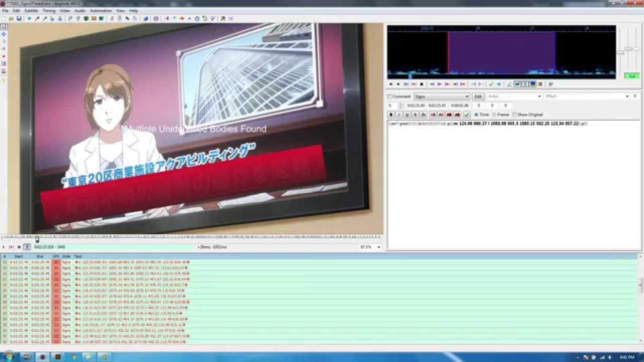644x362 pixels.
Task: Select the Rotate XY visual tool
Action: coord(4,48)
